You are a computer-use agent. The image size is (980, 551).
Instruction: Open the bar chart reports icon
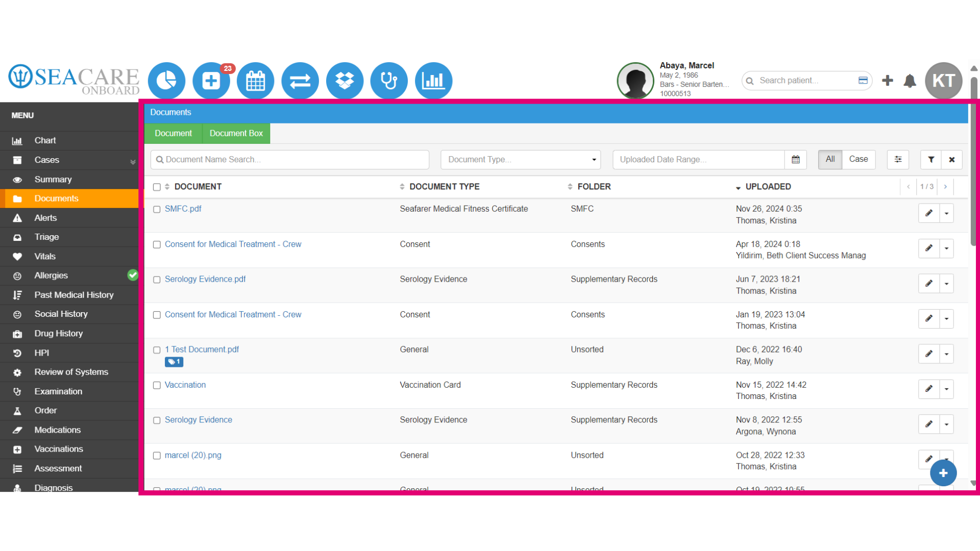[x=433, y=81]
